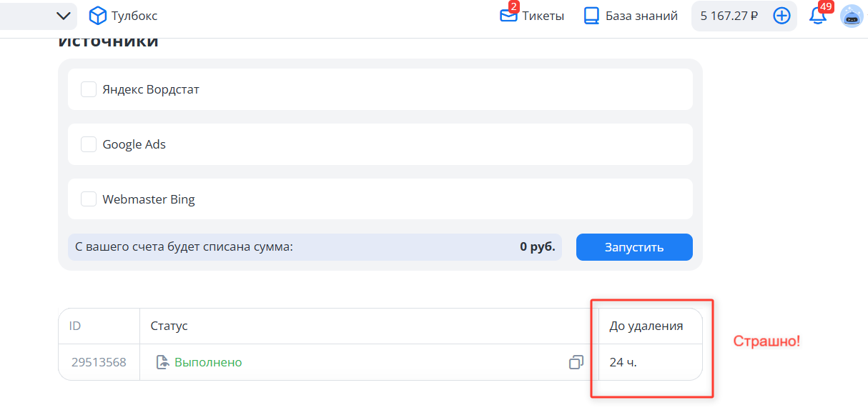Open the Тулбокс cube icon
Screen dimensions: 868x420
[x=97, y=16]
